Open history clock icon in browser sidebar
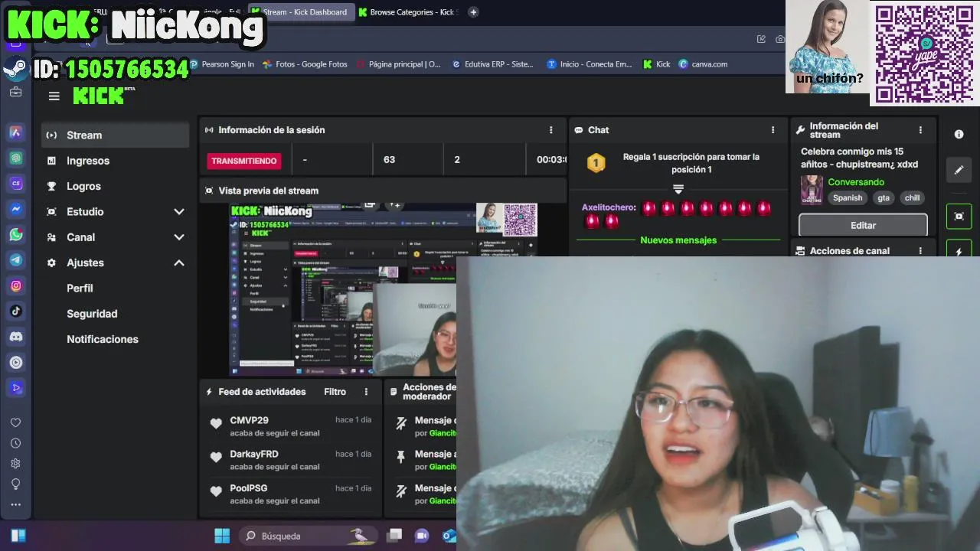 [15, 443]
